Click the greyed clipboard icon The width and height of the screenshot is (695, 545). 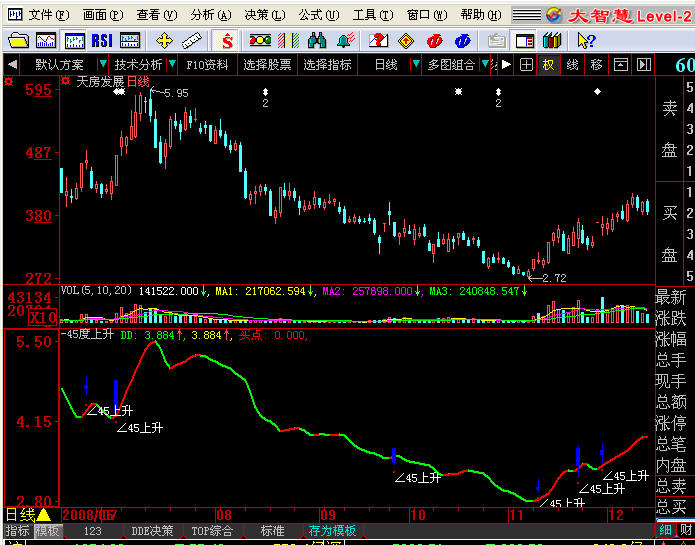pyautogui.click(x=497, y=41)
